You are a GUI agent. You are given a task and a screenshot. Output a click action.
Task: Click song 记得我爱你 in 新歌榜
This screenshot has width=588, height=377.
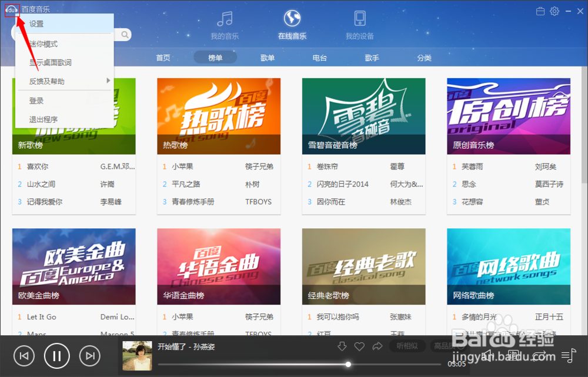click(x=45, y=202)
